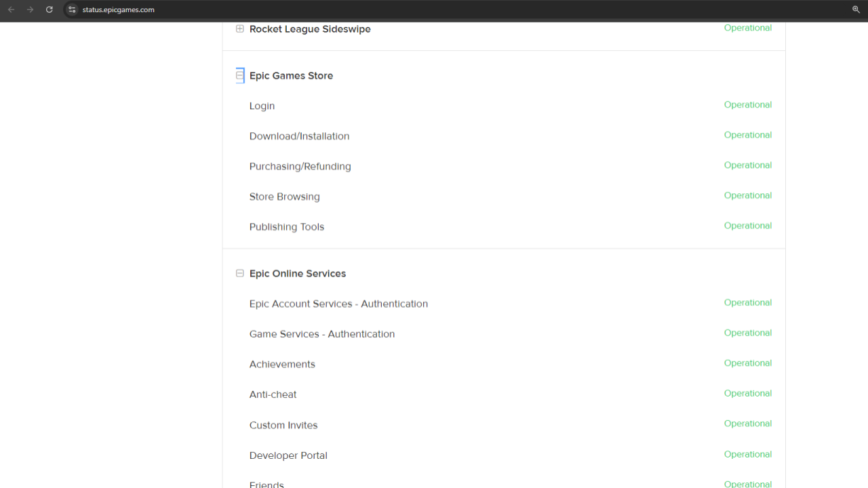Reload the status page
Screen dimensions: 868x488
[x=49, y=9]
